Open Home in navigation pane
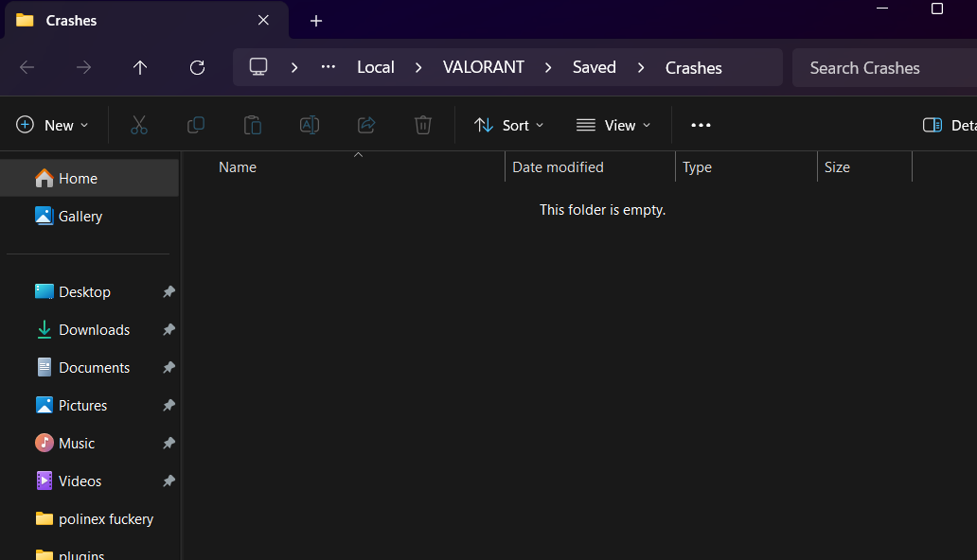The image size is (977, 560). click(x=90, y=178)
